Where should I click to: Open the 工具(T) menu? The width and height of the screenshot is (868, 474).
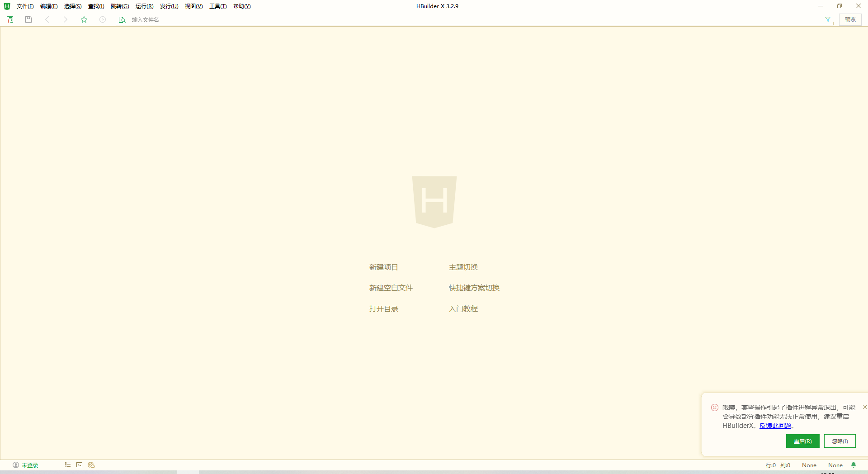217,6
